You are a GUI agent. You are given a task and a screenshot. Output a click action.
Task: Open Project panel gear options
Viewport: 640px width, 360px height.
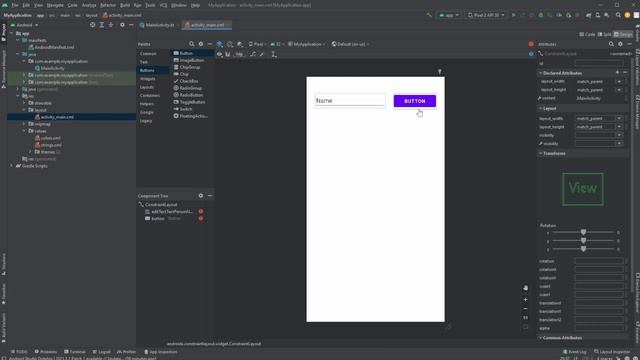click(x=122, y=25)
